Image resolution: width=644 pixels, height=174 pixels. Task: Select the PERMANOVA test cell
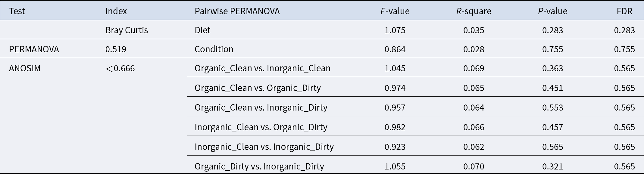[34, 49]
